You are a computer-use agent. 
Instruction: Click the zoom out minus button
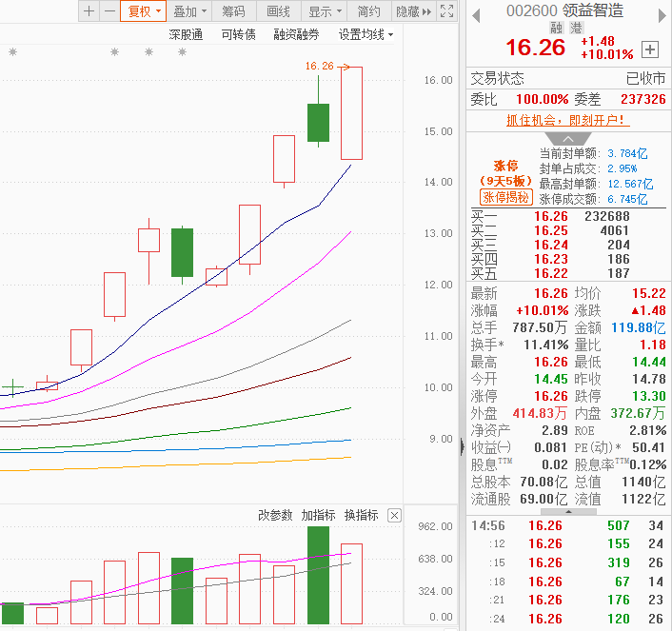coord(109,11)
